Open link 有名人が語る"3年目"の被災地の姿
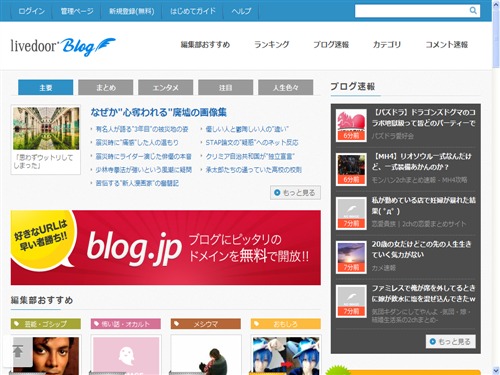500x375 pixels. (x=142, y=129)
